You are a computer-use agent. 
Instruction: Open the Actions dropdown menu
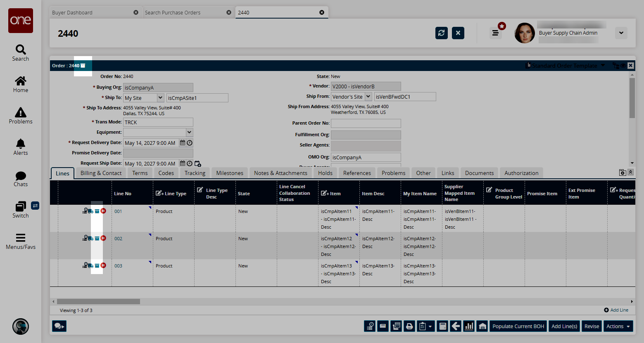click(618, 326)
